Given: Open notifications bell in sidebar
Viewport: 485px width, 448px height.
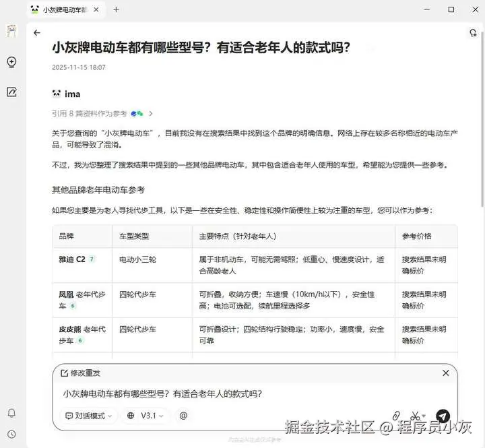Looking at the screenshot, I should 11,413.
